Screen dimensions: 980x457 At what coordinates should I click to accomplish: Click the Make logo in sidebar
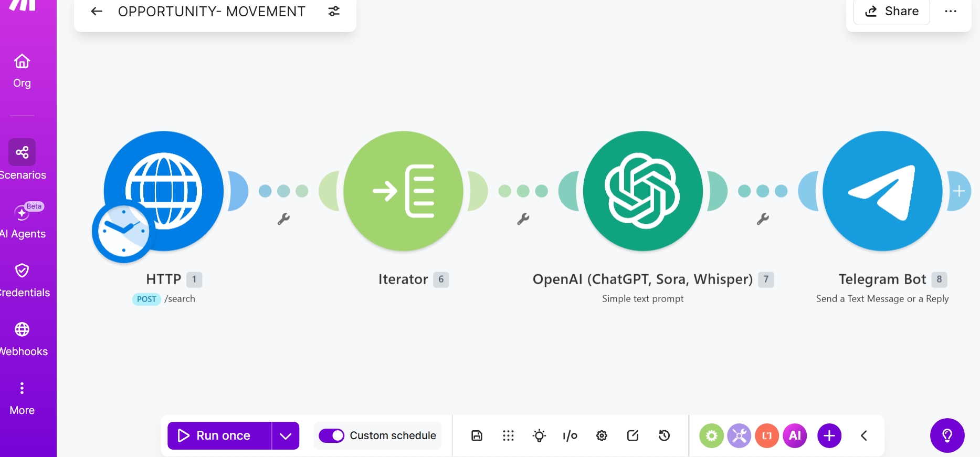[x=22, y=5]
